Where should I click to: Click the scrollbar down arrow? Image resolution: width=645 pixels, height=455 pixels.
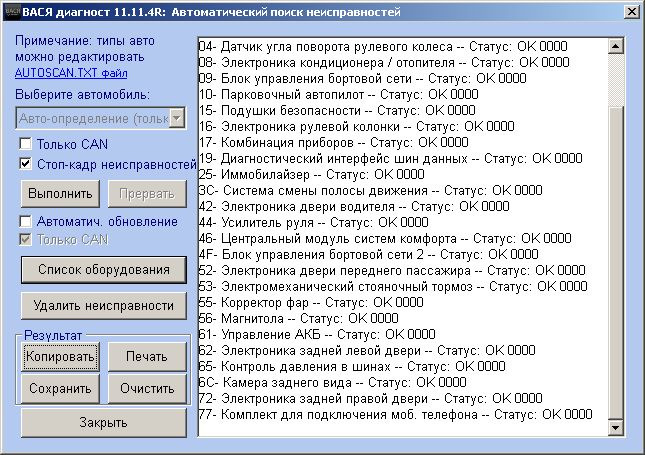[615, 428]
